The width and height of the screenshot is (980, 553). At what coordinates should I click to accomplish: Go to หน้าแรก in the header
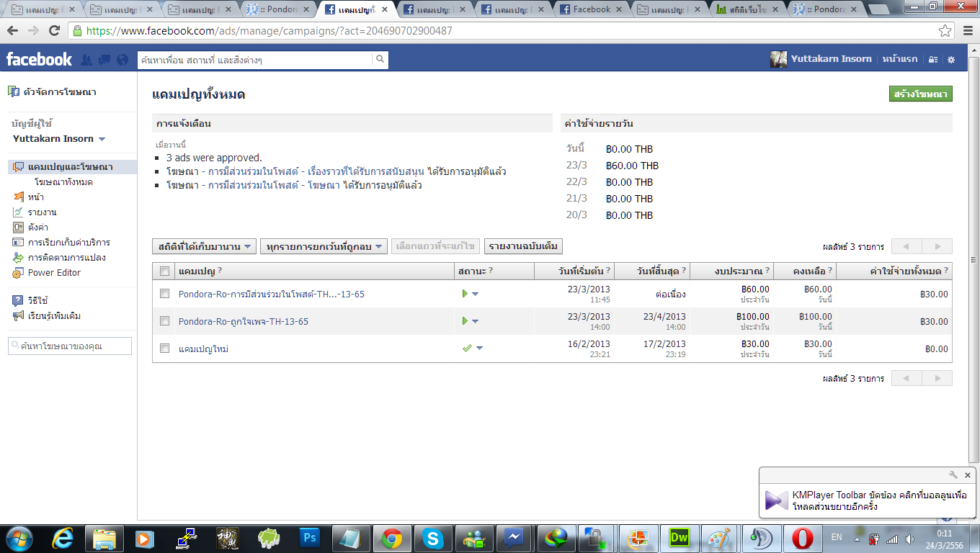click(900, 59)
